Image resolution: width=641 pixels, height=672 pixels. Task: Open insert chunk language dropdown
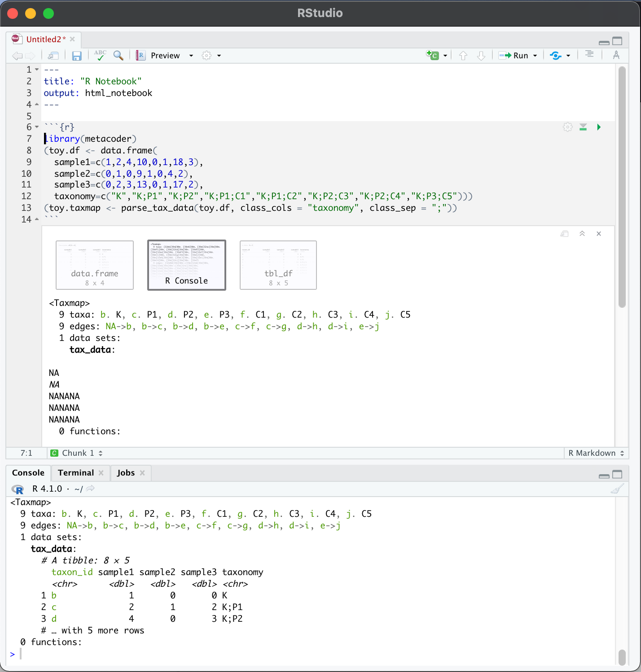coord(445,56)
